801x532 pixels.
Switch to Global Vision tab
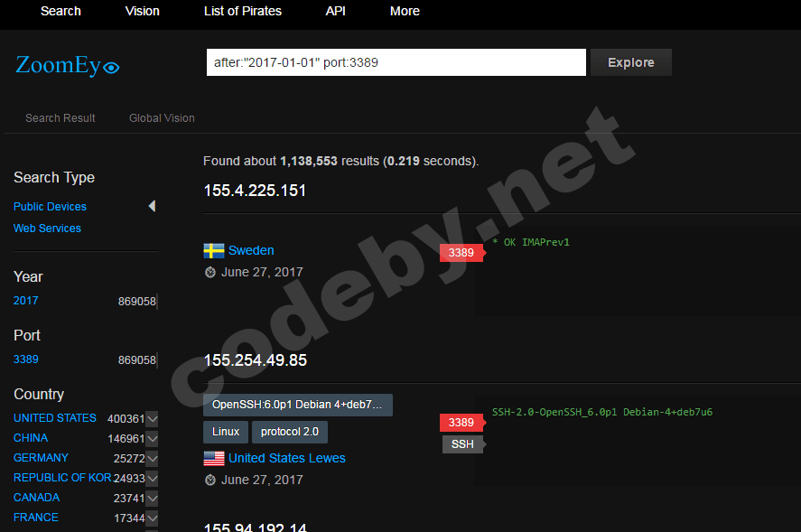162,118
